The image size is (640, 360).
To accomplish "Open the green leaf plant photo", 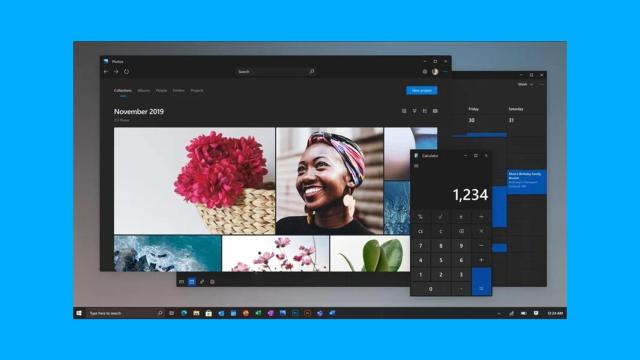I will tap(370, 253).
